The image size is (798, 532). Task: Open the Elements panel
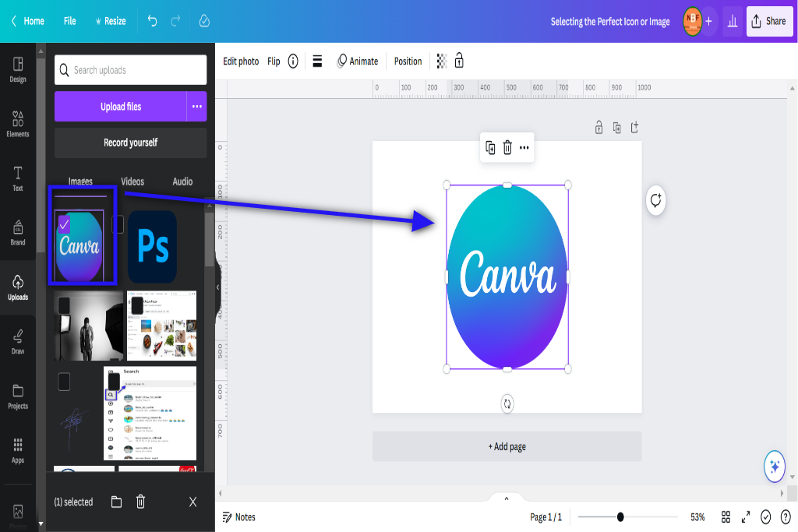click(x=18, y=124)
